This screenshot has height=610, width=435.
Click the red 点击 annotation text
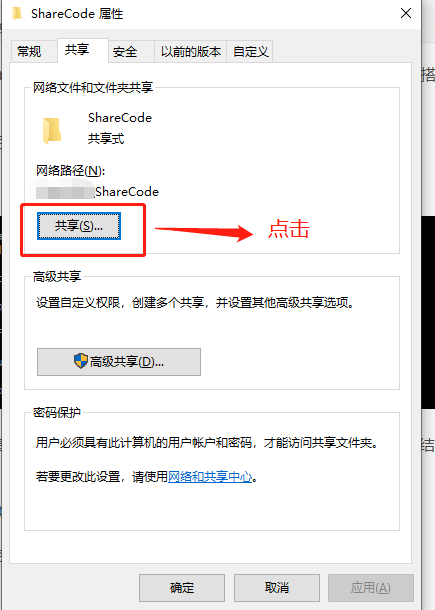pos(289,228)
